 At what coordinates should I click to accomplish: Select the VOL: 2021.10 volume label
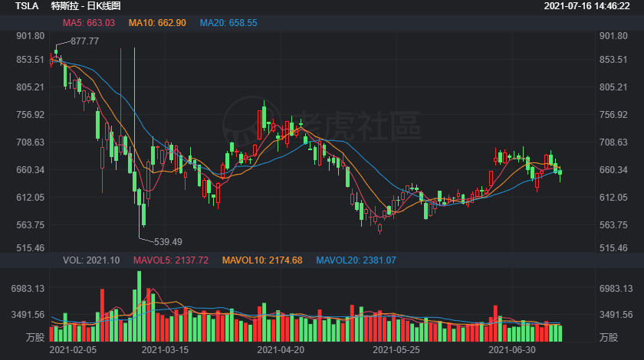(91, 260)
